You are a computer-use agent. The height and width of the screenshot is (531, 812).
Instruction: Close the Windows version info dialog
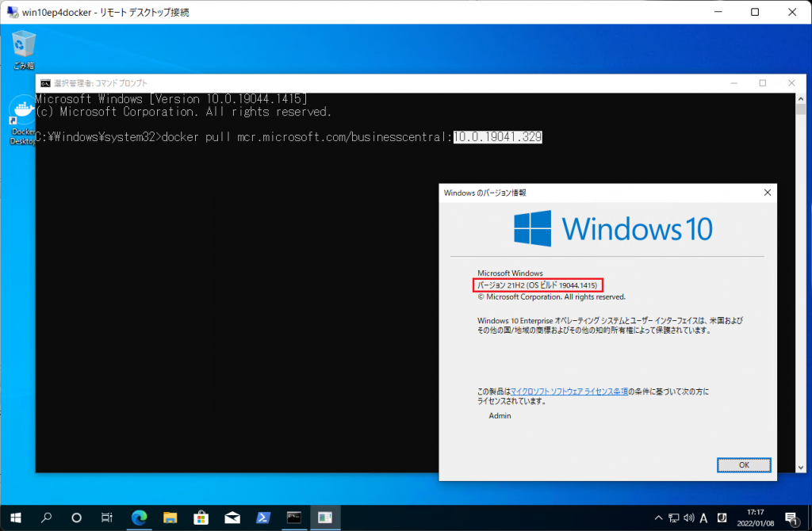[768, 193]
